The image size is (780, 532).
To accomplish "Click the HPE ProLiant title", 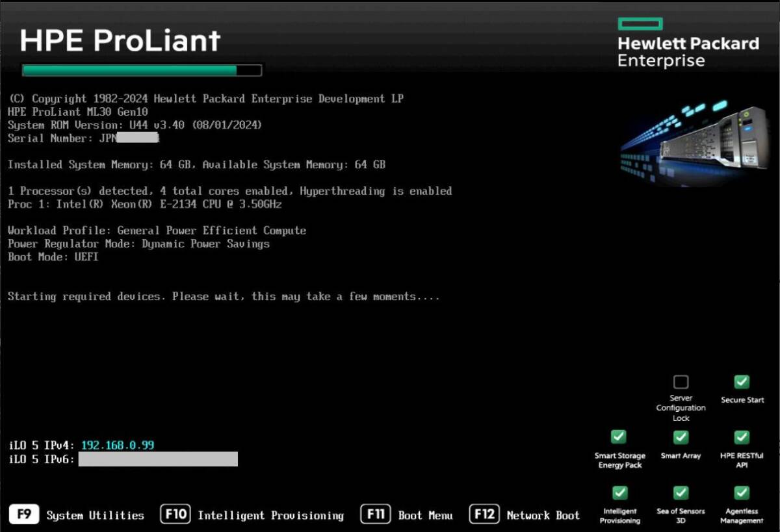I will coord(120,40).
